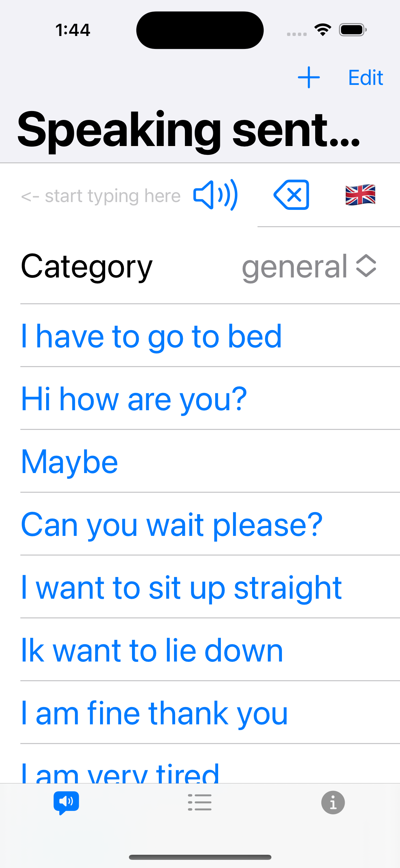Tap 'Ik want to lie down' sentence
This screenshot has height=868, width=400.
tap(152, 650)
